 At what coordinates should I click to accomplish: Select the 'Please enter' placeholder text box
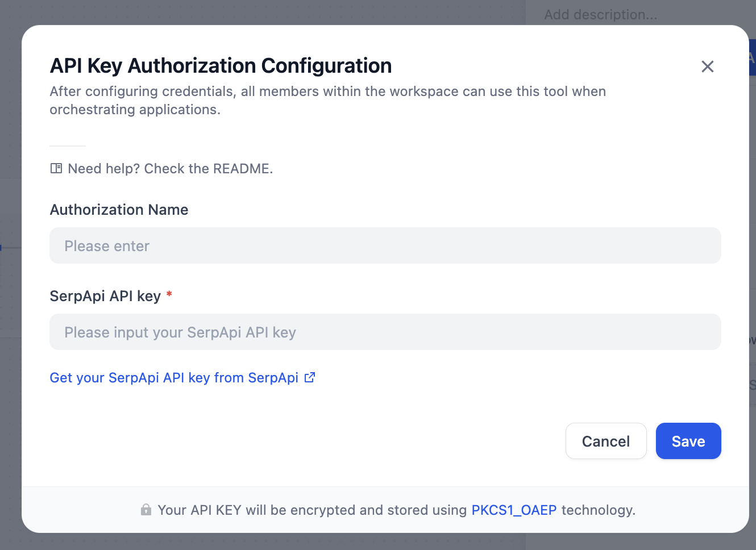[385, 245]
